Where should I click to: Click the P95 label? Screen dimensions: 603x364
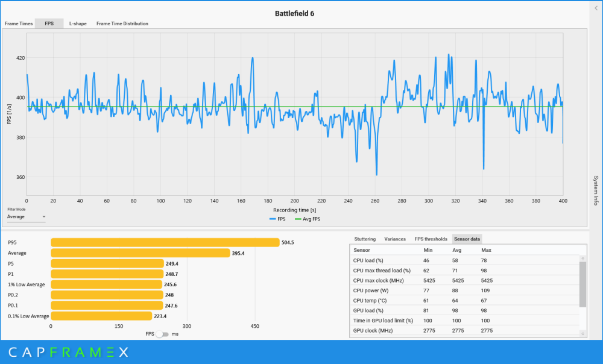click(x=12, y=242)
